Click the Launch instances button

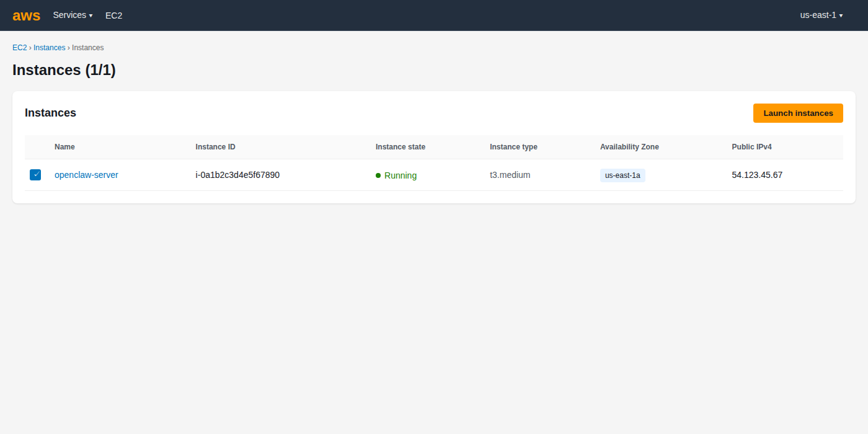pyautogui.click(x=798, y=113)
